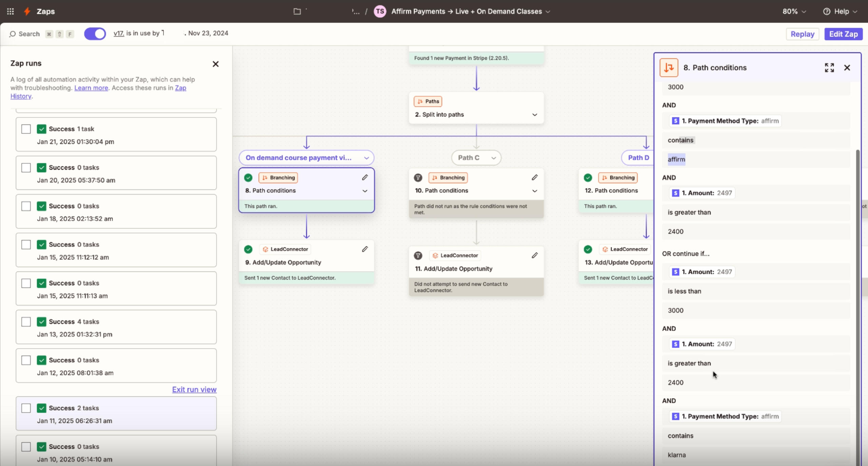
Task: Check the Jan 12, 2025 08:01:38 am run
Action: coord(26,360)
